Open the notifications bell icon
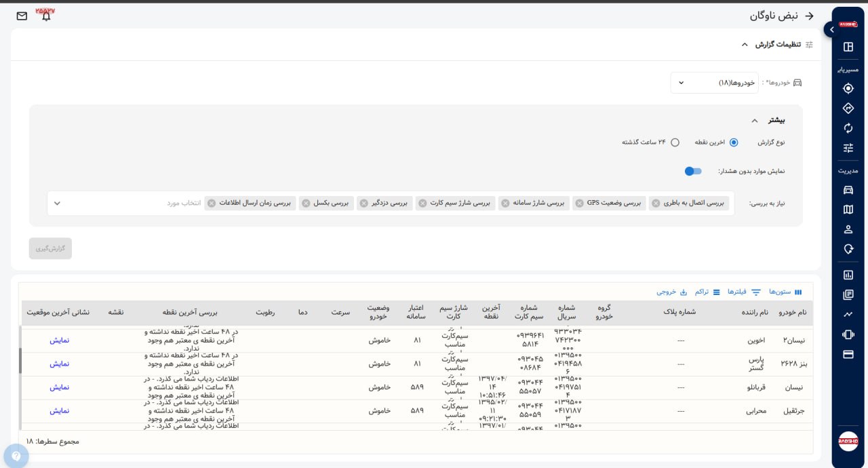This screenshot has height=468, width=868. [46, 16]
